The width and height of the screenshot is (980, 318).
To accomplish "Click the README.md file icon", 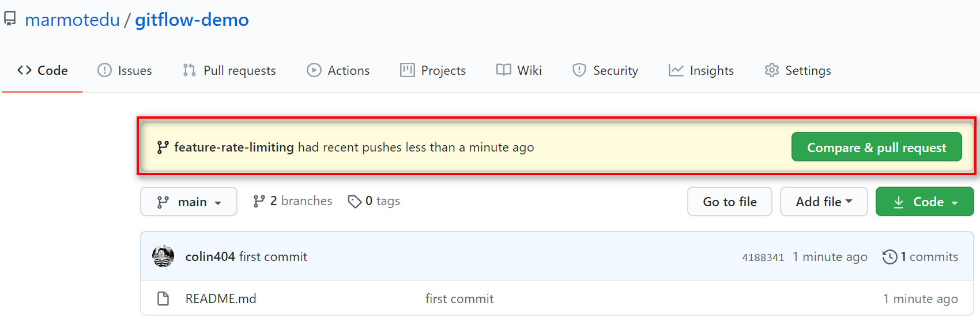I will click(x=163, y=298).
